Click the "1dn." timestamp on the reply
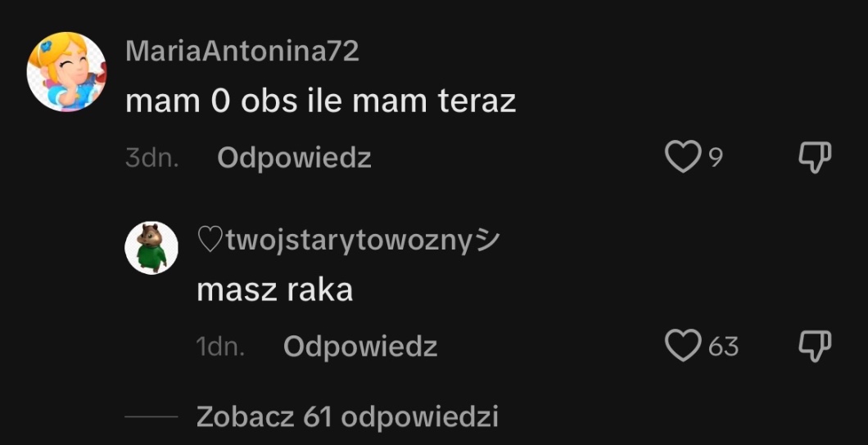Viewport: 868px width, 445px height. tap(220, 347)
